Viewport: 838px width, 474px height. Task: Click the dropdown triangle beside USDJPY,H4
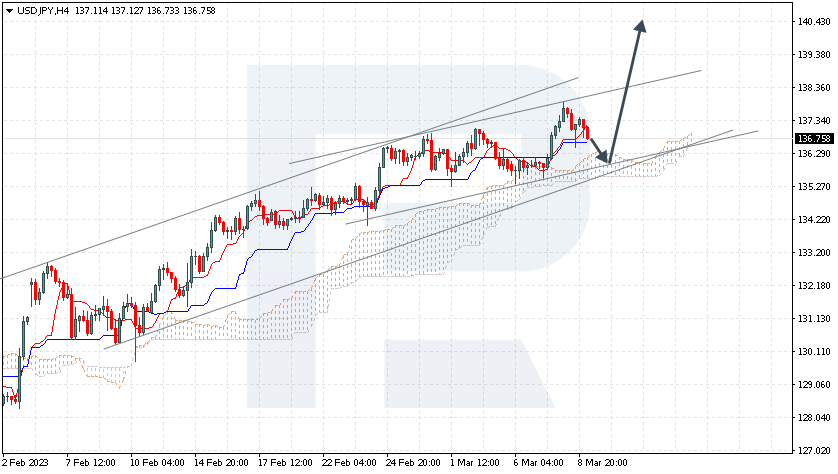(9, 11)
